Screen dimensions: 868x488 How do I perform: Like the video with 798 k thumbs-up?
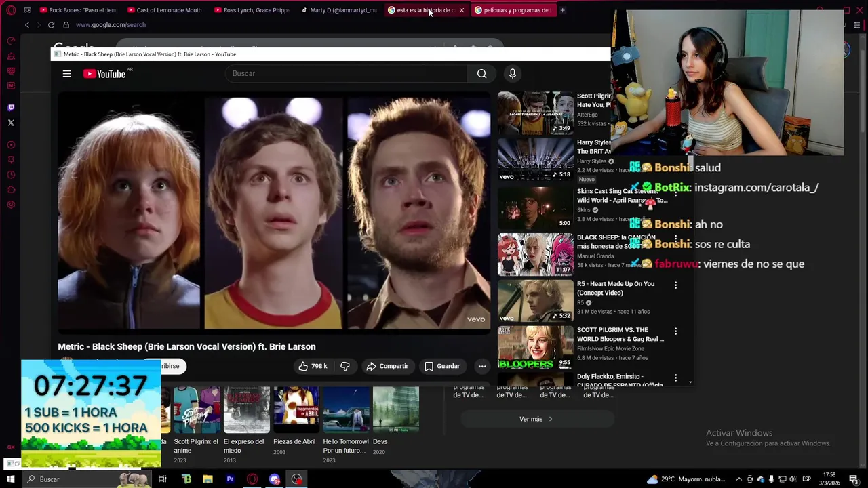click(x=312, y=366)
